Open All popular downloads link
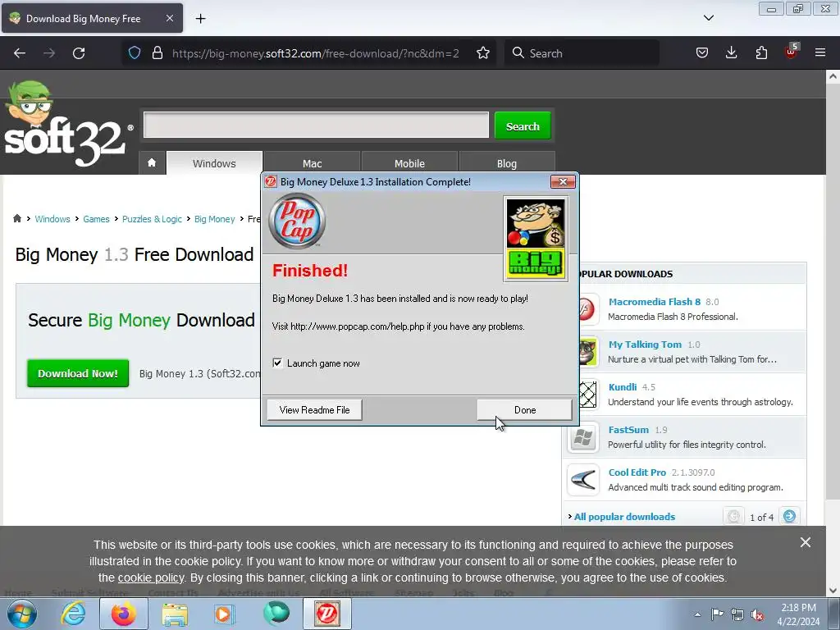Viewport: 840px width, 630px height. pos(624,517)
